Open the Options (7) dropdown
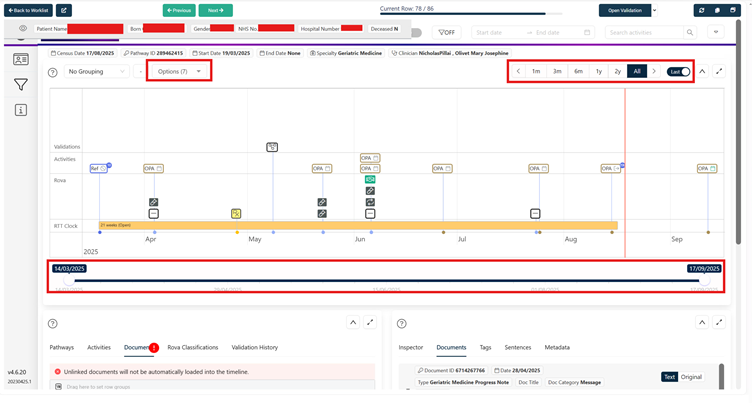 click(179, 72)
